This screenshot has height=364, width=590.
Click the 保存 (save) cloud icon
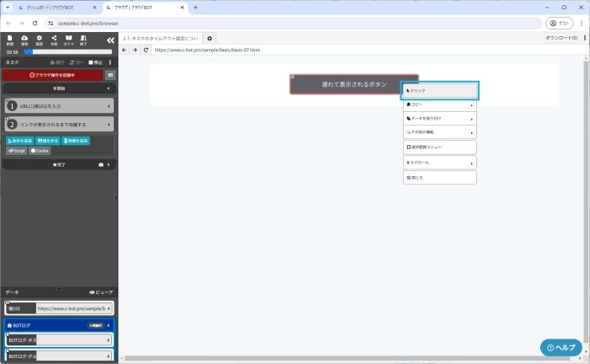point(24,40)
